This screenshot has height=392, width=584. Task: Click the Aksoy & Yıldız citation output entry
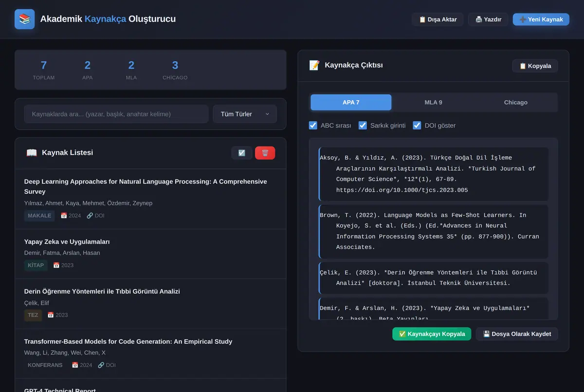pyautogui.click(x=434, y=174)
